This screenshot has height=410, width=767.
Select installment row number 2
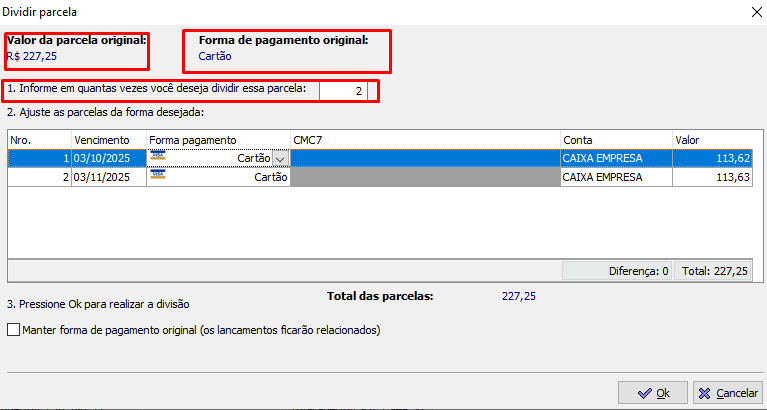(39, 177)
